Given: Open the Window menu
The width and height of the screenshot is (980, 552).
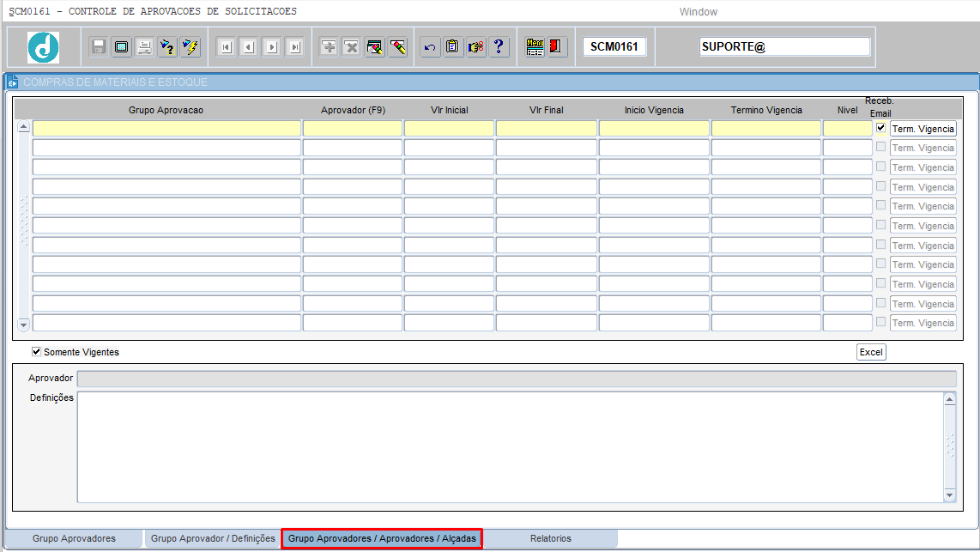Looking at the screenshot, I should (x=699, y=12).
